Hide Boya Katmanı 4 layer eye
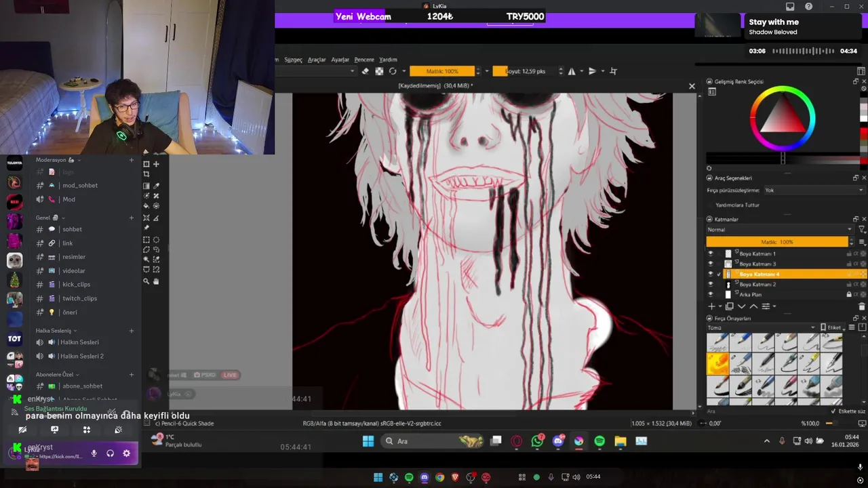868x488 pixels. pyautogui.click(x=711, y=274)
